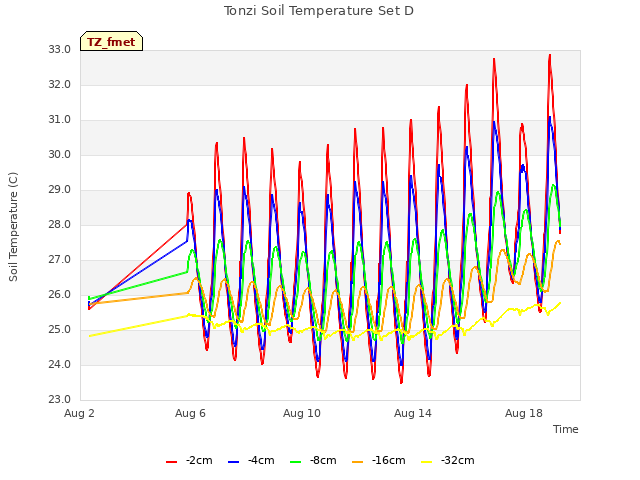The height and width of the screenshot is (480, 640).
Task: Click the 23.0 y-axis tick label
Action: click(60, 399)
